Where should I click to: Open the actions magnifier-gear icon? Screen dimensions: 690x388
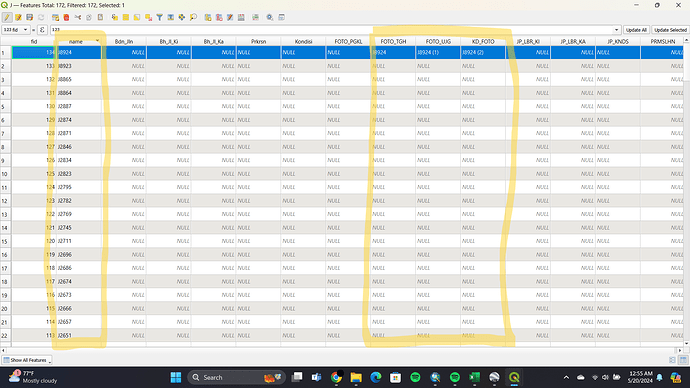[270, 18]
